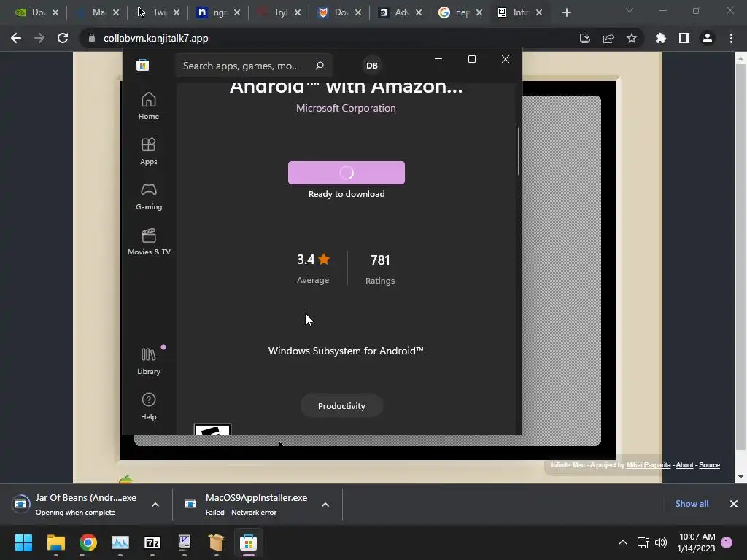Click Show all downloads link
This screenshot has height=560, width=747.
[x=692, y=503]
